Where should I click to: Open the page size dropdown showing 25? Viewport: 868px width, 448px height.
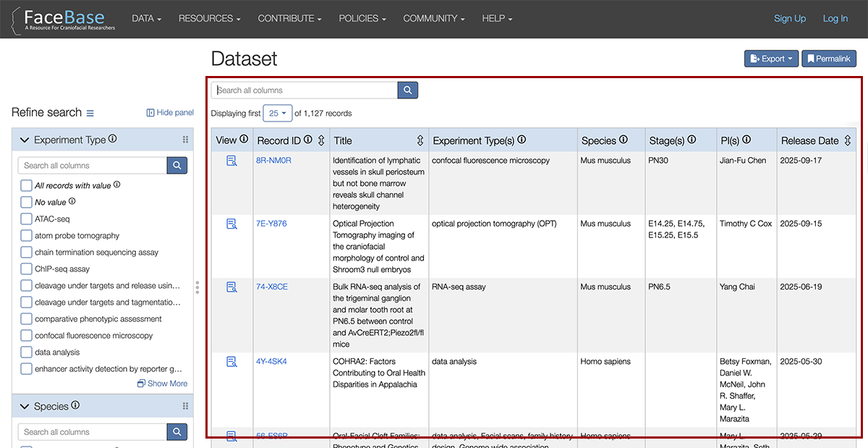276,113
